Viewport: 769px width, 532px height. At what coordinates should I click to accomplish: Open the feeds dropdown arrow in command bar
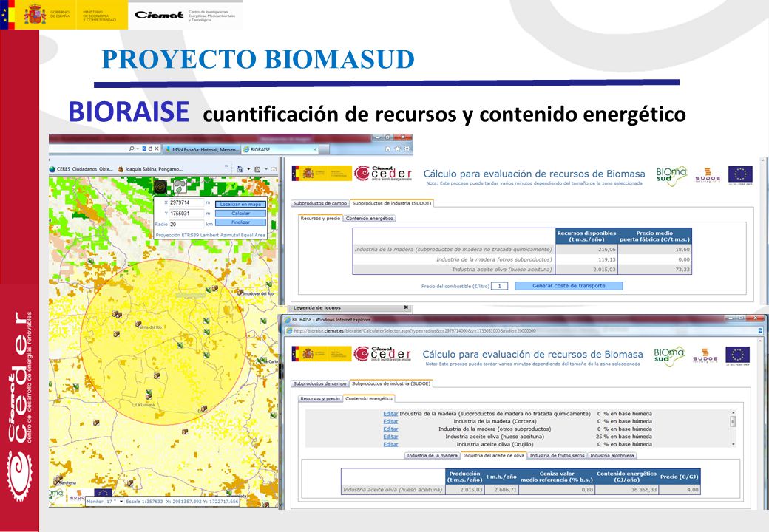tap(265, 169)
